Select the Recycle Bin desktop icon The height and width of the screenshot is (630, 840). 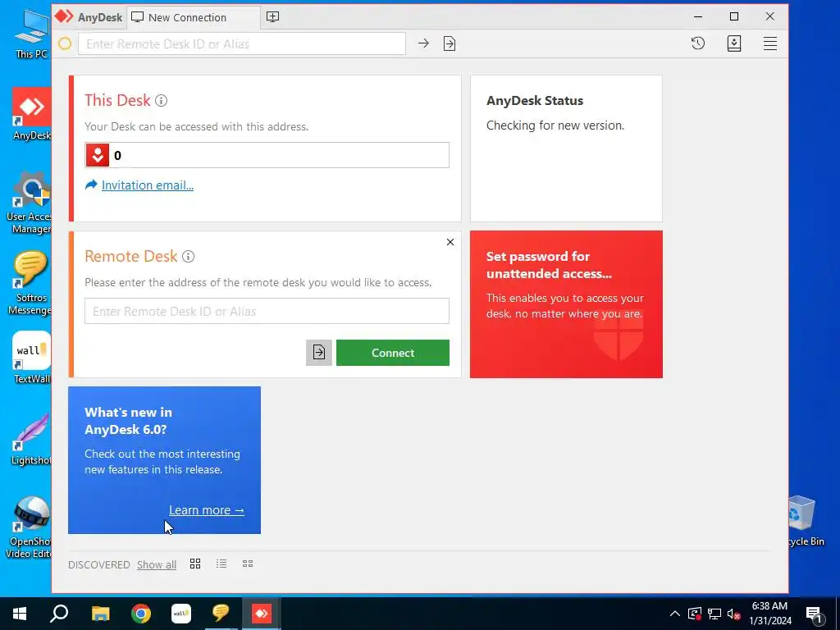[x=806, y=521]
